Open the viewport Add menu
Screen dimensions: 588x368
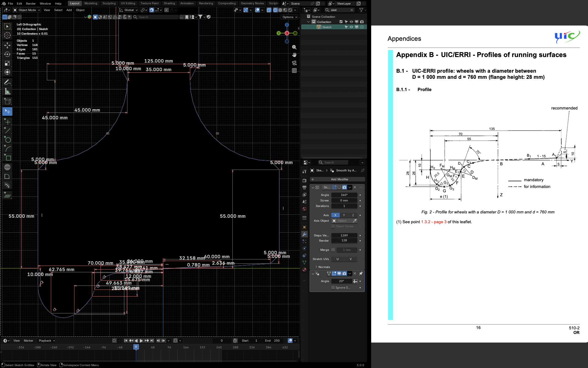point(69,10)
